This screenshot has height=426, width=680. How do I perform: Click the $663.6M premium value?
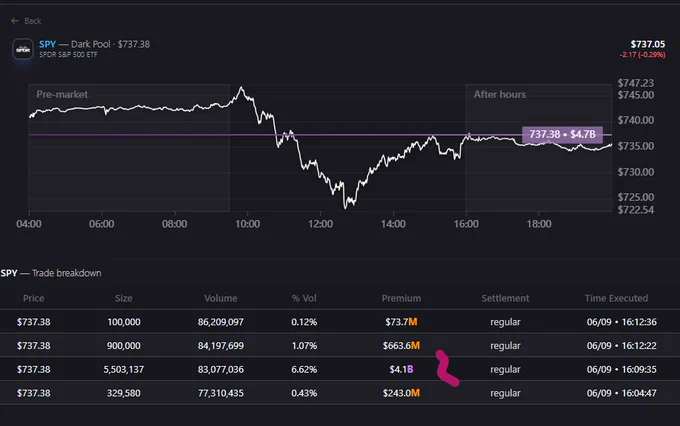pos(401,346)
